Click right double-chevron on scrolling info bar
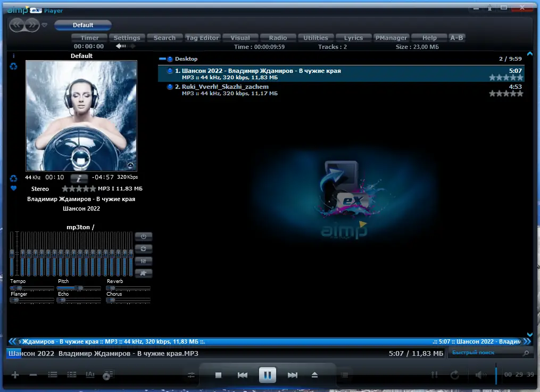The image size is (540, 392). [x=527, y=341]
